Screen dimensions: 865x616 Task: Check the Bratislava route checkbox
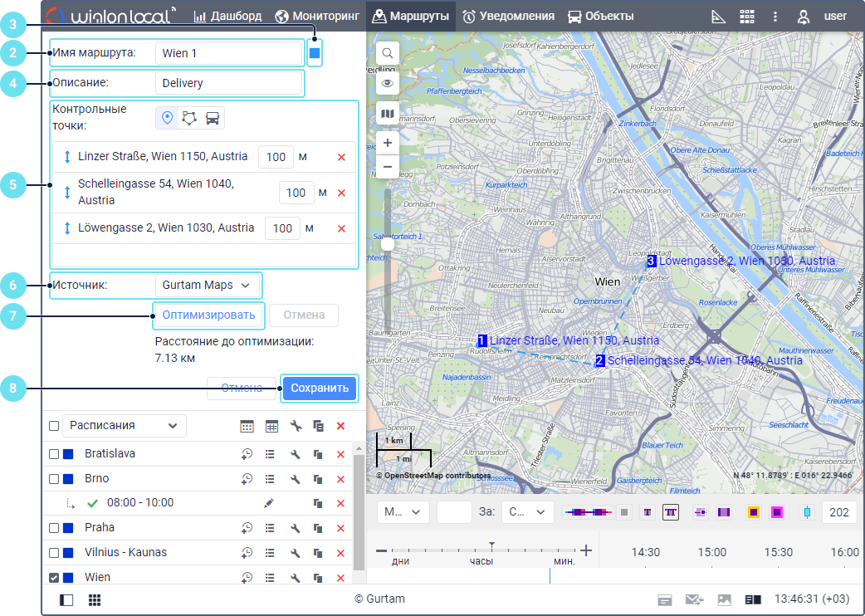[x=54, y=454]
